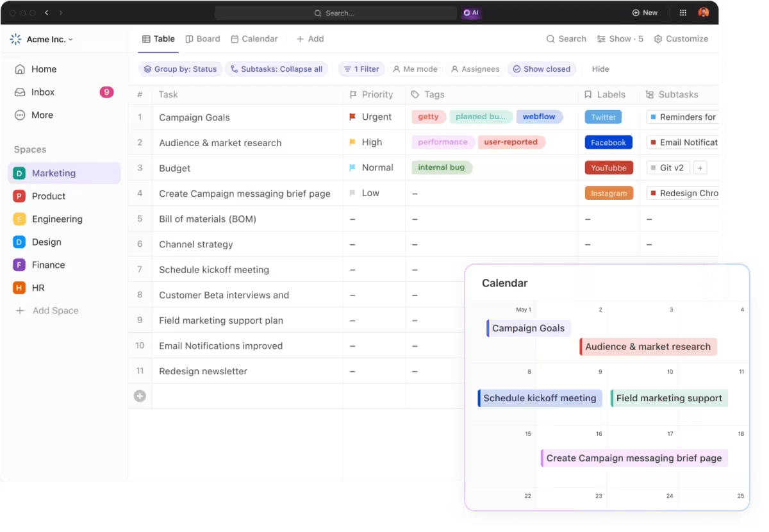Open Audience & market research calendar event
The width and height of the screenshot is (769, 532).
[648, 347]
